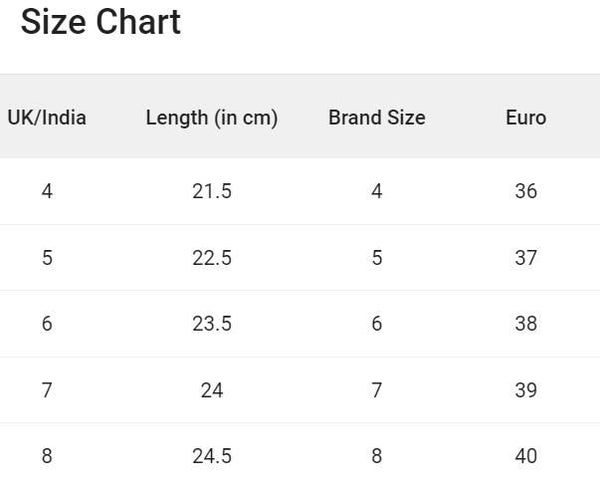Select Euro size 38 cell
The image size is (600, 488).
pyautogui.click(x=526, y=324)
